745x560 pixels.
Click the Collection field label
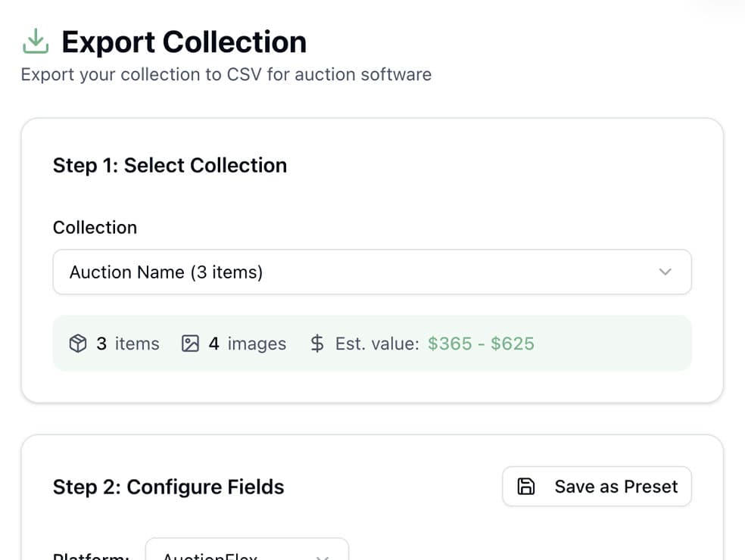(x=95, y=227)
